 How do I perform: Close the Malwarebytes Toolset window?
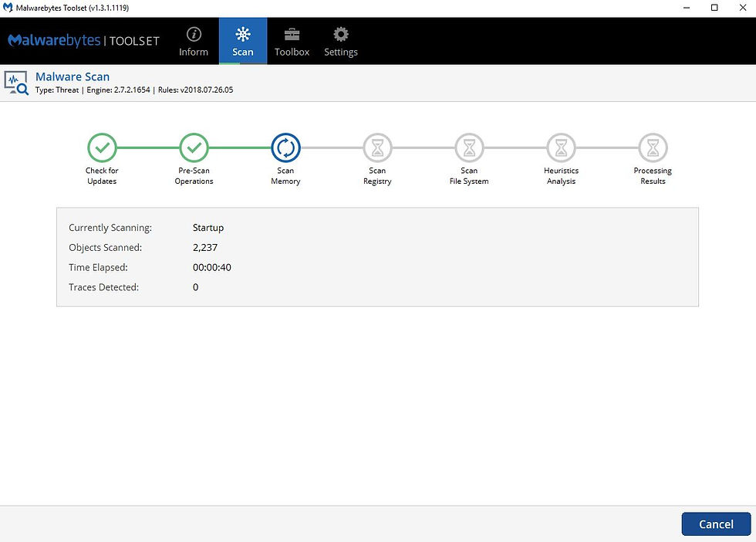(x=742, y=8)
